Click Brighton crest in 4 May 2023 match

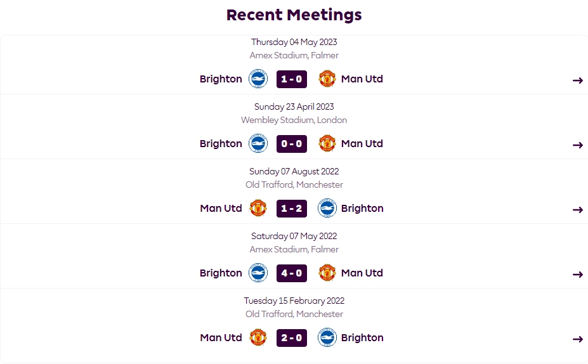(x=258, y=79)
